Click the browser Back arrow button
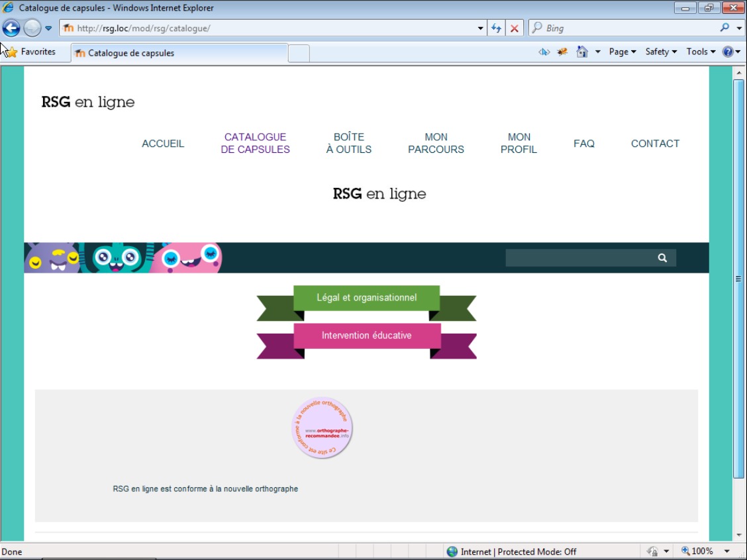 [x=11, y=28]
